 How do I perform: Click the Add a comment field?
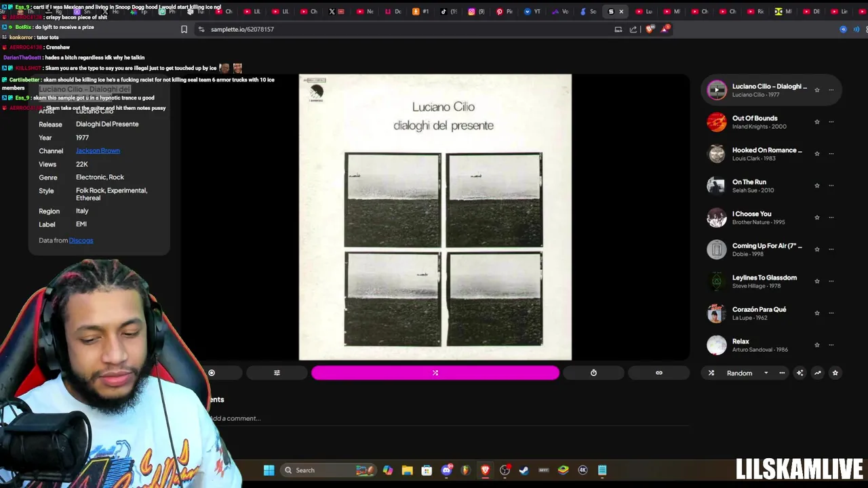coord(448,418)
